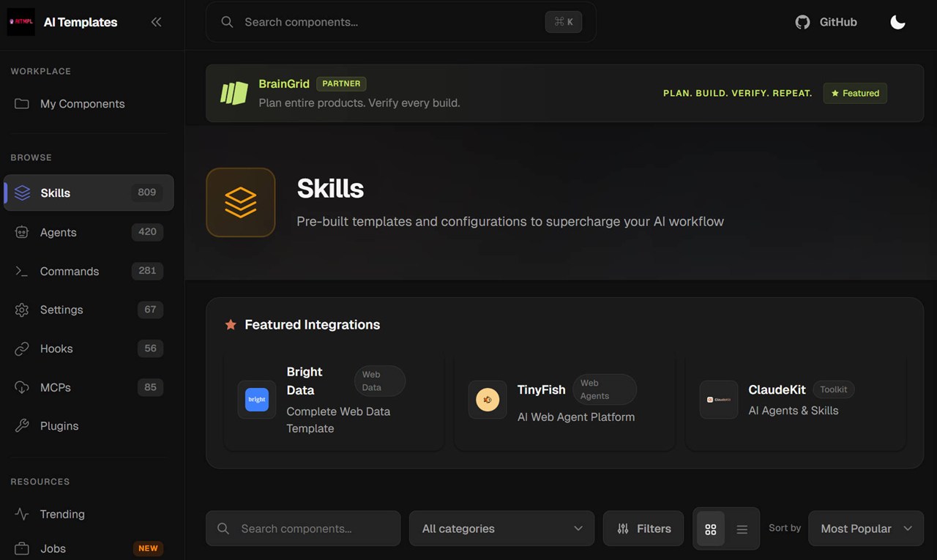
Task: Open Trending in the sidebar
Action: (89, 514)
